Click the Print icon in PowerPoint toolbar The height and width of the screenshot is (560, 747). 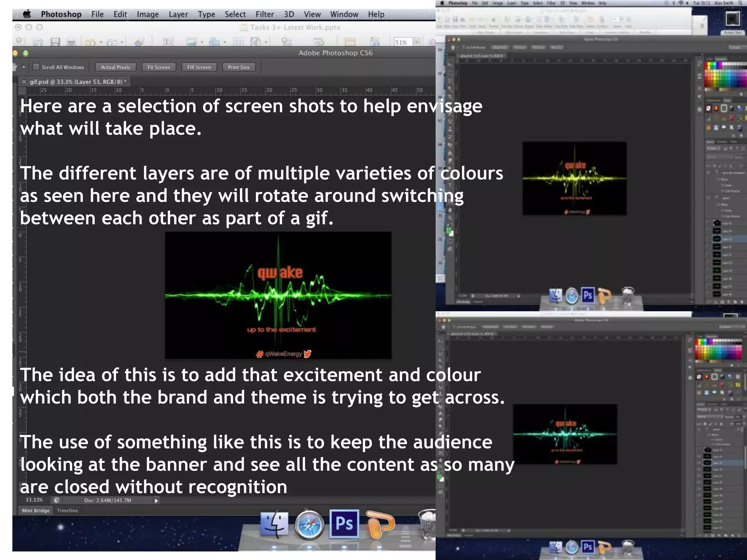pos(71,42)
